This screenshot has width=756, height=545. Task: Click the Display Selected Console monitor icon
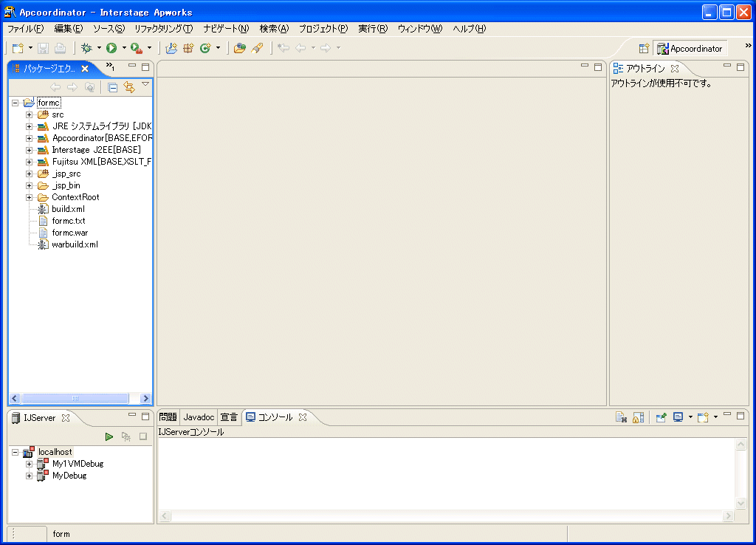coord(678,417)
